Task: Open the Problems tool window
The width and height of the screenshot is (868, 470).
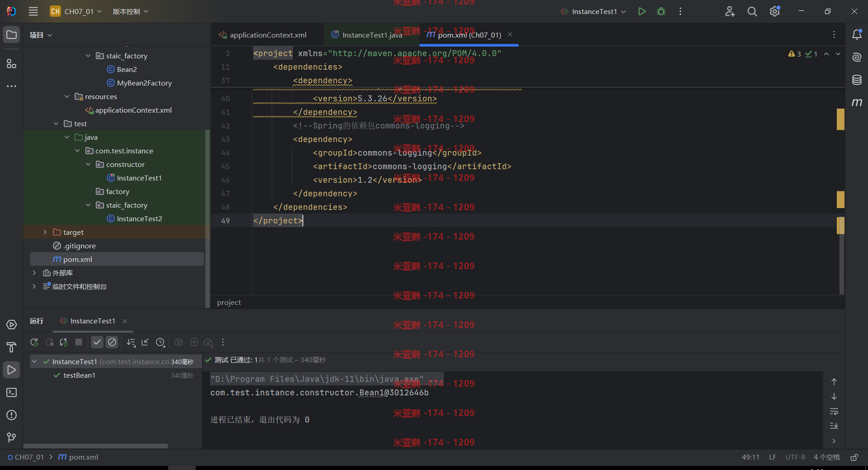Action: coord(11,415)
